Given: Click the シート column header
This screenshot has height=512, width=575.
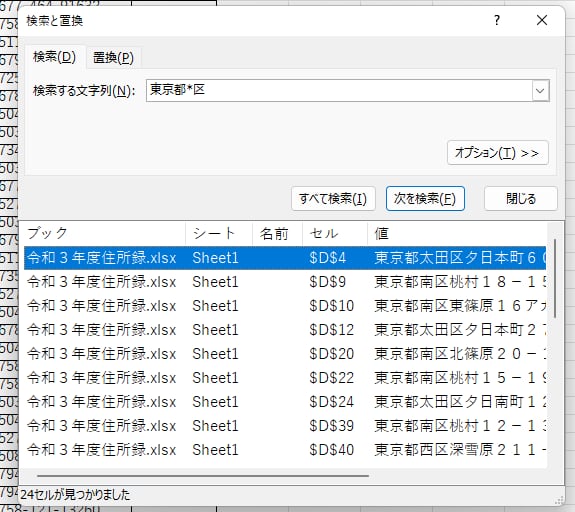Looking at the screenshot, I should [219, 233].
